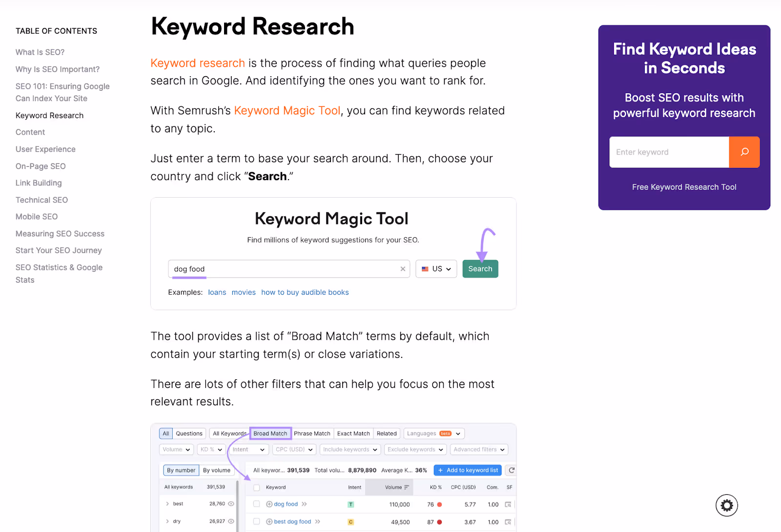Viewport: 781px width, 532px height.
Task: Open the Advanced filters dropdown
Action: 479,450
